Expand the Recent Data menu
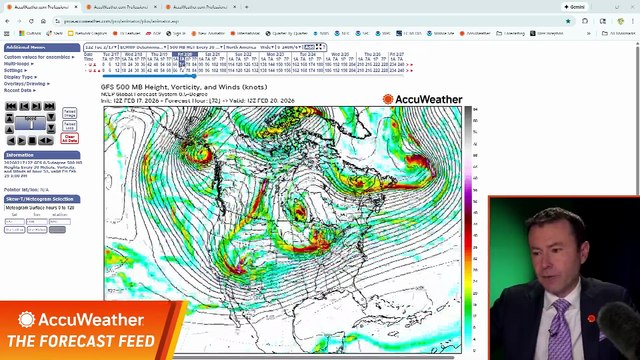This screenshot has height=360, width=640. point(20,90)
